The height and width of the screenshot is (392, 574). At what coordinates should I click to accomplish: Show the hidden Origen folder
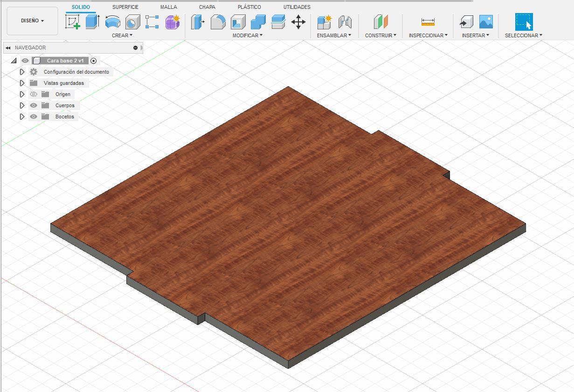click(x=34, y=94)
